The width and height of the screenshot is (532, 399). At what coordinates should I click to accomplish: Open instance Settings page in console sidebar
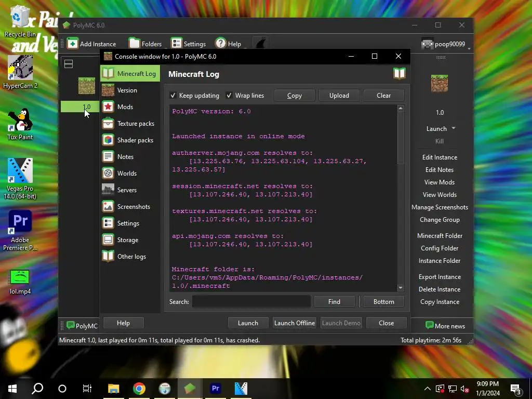(x=130, y=223)
